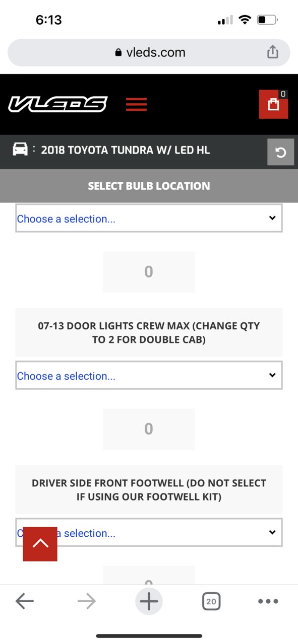Click the Select Bulb Location header

click(x=149, y=186)
